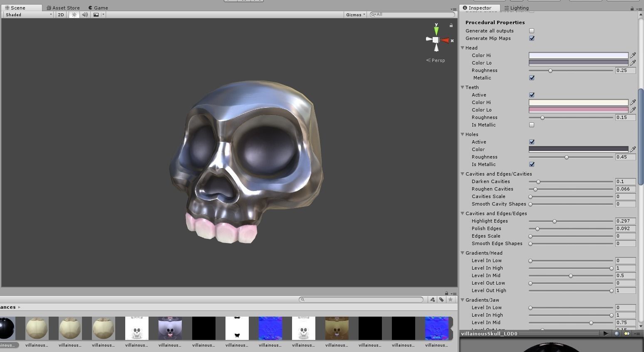Search project by label tag icon

click(441, 300)
